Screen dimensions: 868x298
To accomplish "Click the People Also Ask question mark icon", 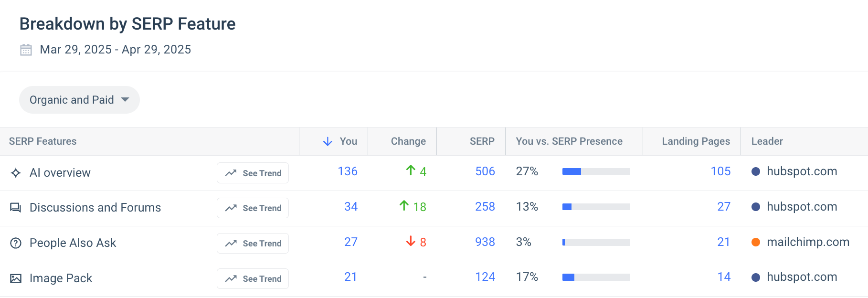I will coord(16,243).
